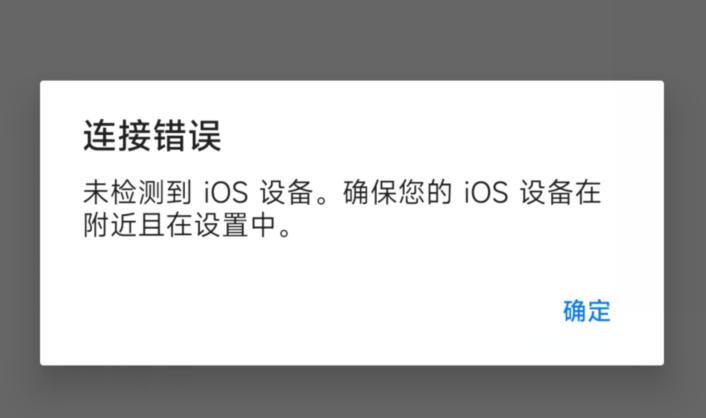Confirm the error with the 确定 button

[587, 311]
